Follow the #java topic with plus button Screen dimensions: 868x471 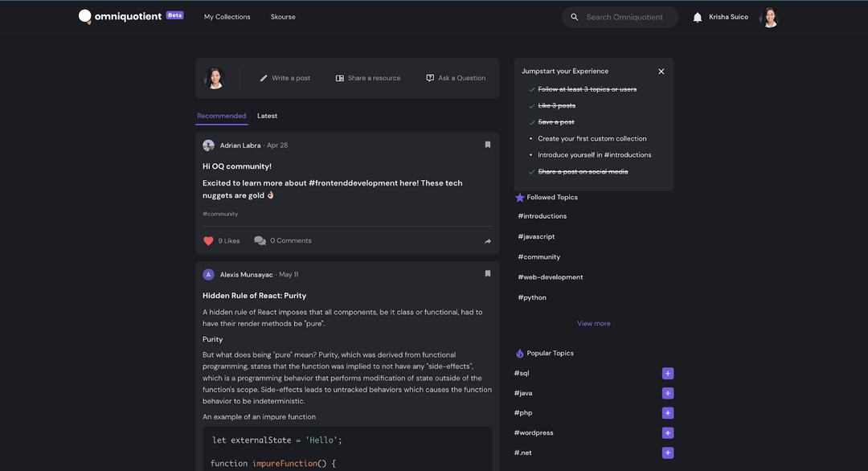668,394
